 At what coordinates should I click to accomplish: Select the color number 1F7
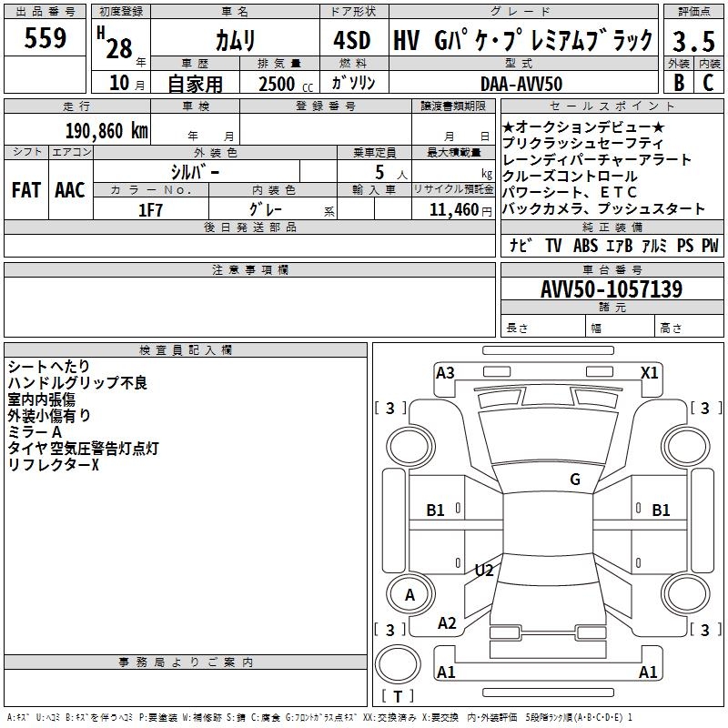(150, 210)
